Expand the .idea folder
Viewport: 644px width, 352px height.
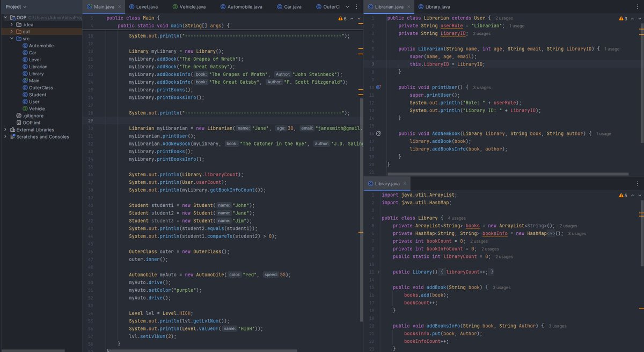pos(12,25)
